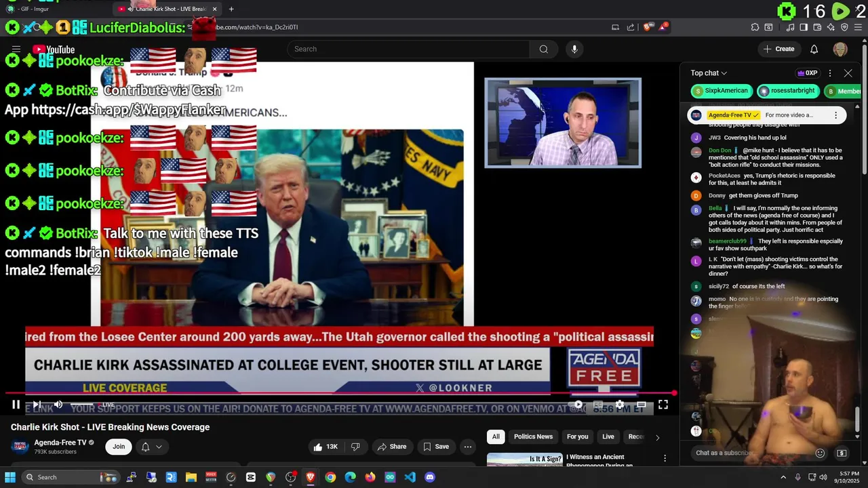Screen dimensions: 868x488
Task: Open emoji picker in chat
Action: (x=820, y=453)
